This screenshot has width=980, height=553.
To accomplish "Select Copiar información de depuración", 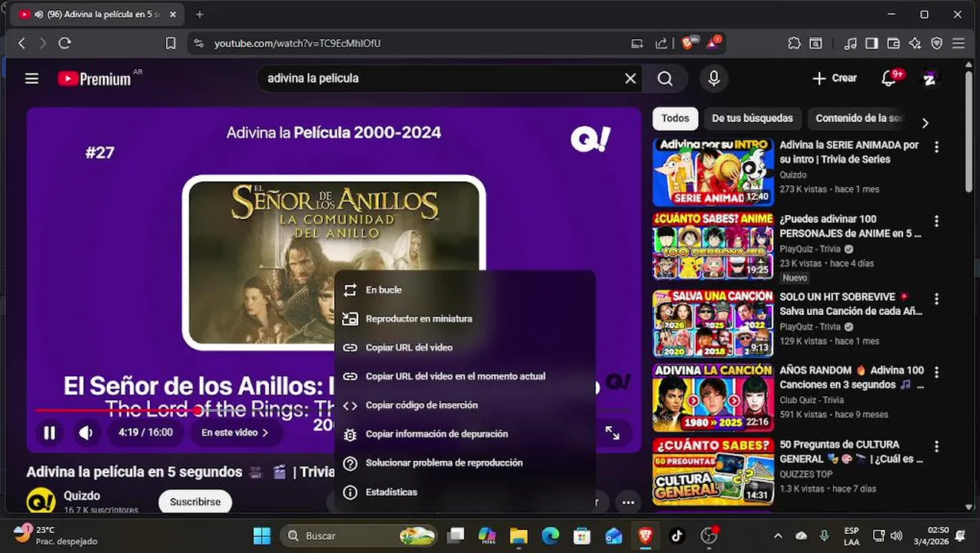I will tap(465, 434).
